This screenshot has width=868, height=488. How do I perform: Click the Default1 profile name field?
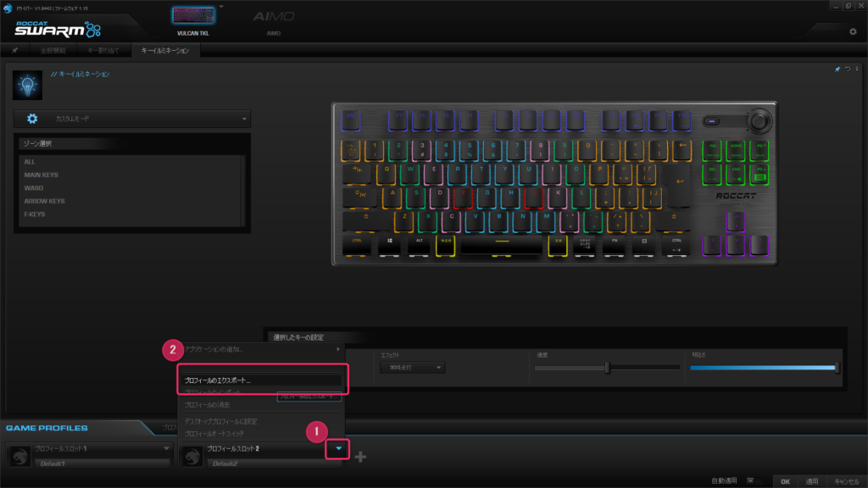coord(102,463)
